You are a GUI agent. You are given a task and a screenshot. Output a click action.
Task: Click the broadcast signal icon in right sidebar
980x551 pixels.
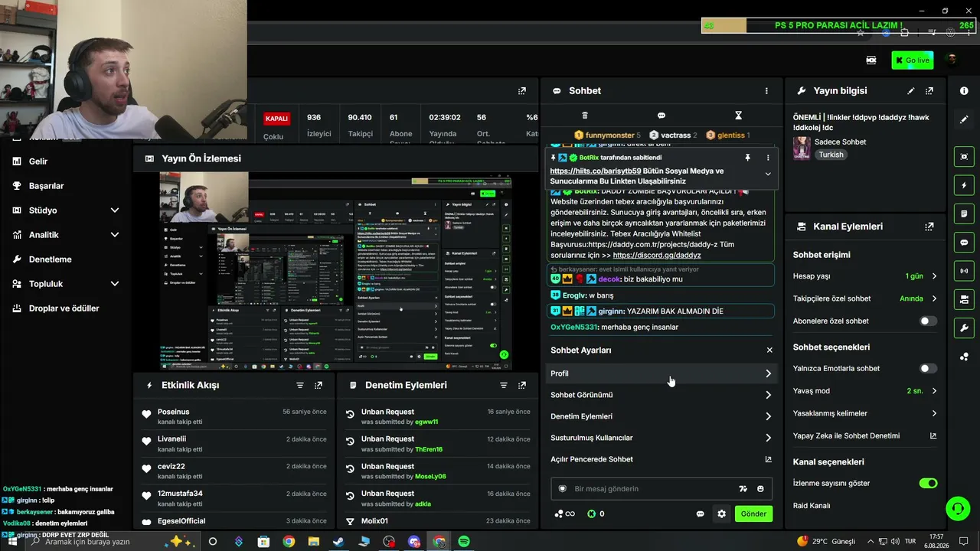pos(964,270)
